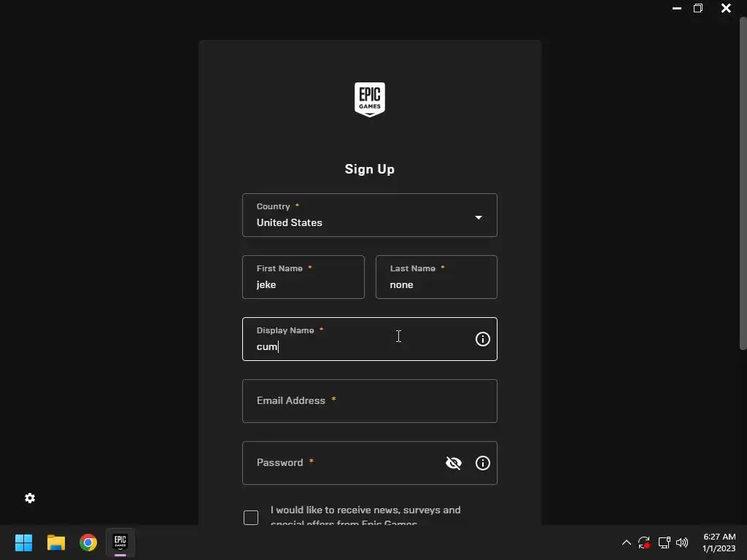Enable news and special offers checkbox
747x560 pixels.
pos(251,518)
